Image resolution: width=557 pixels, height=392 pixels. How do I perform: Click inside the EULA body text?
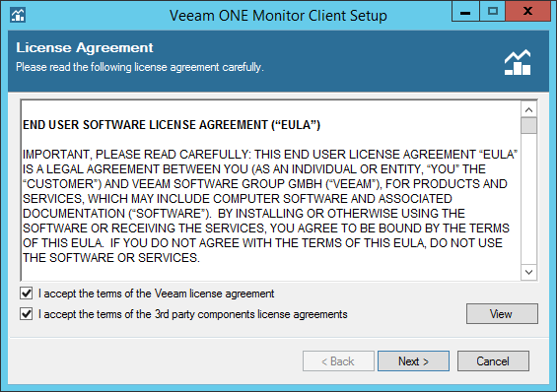click(x=270, y=206)
